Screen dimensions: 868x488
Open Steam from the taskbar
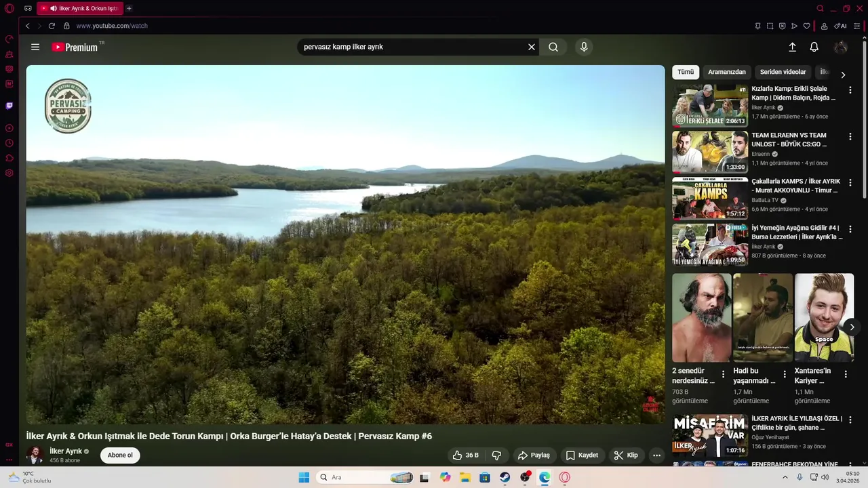[x=505, y=477]
